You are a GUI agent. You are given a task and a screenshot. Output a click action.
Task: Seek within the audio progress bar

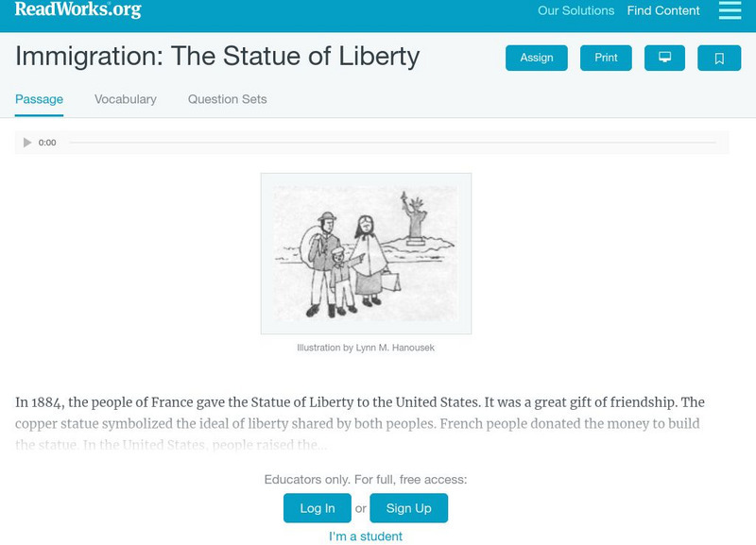coord(392,143)
